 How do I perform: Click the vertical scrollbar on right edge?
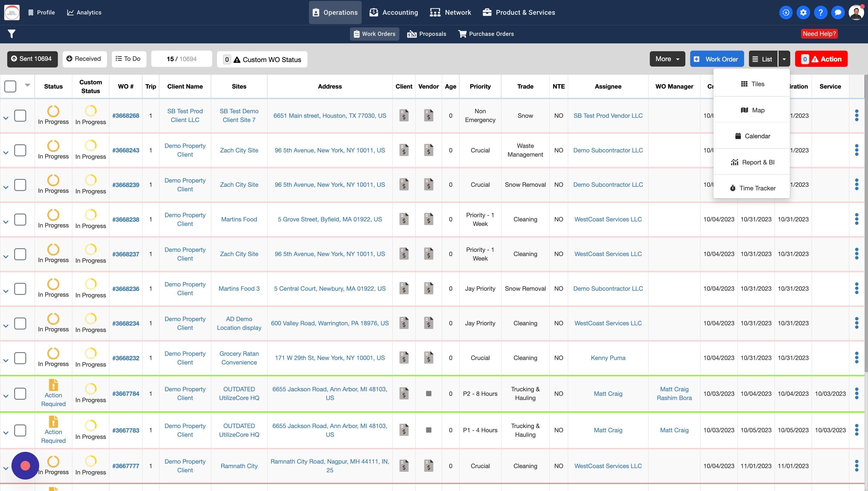(x=866, y=223)
